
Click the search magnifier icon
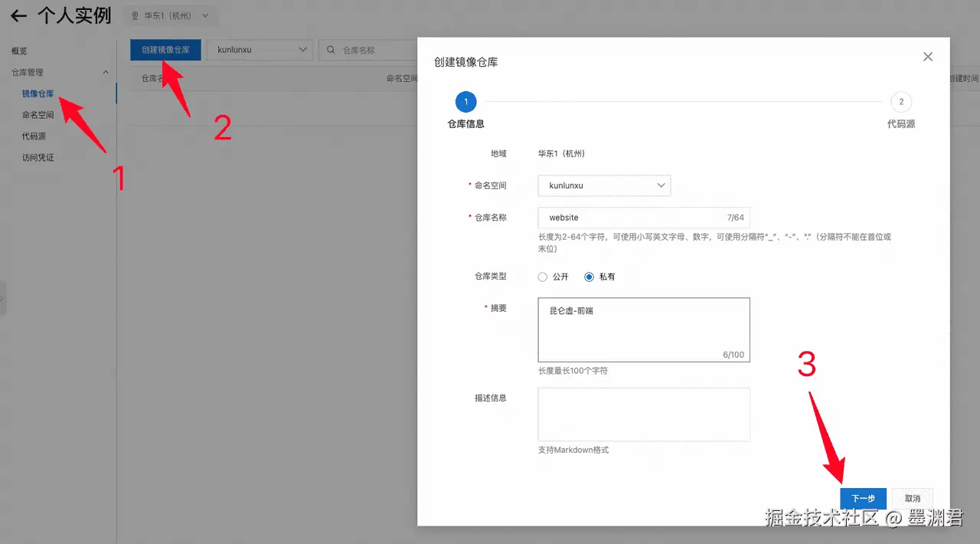click(331, 50)
